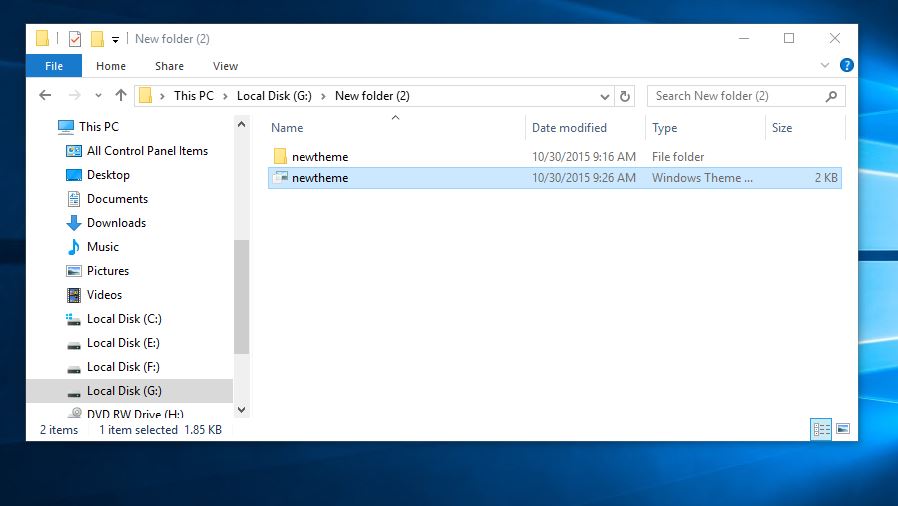Expand the ribbon with chevron arrow

[x=825, y=65]
